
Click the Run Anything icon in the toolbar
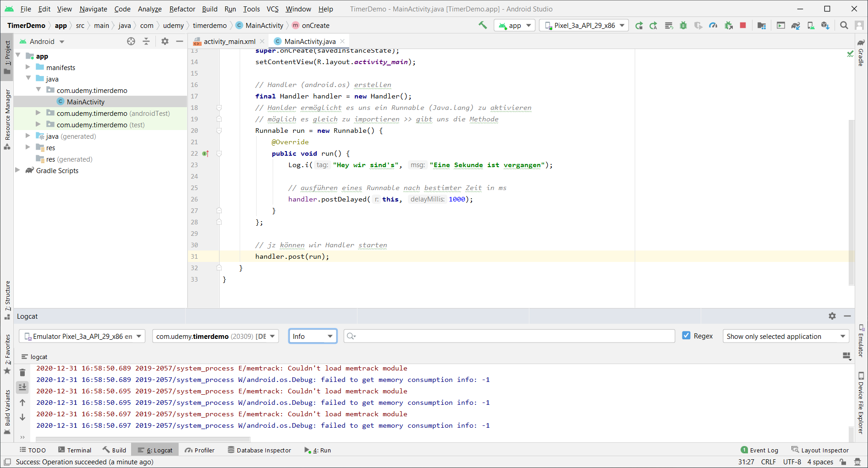781,26
